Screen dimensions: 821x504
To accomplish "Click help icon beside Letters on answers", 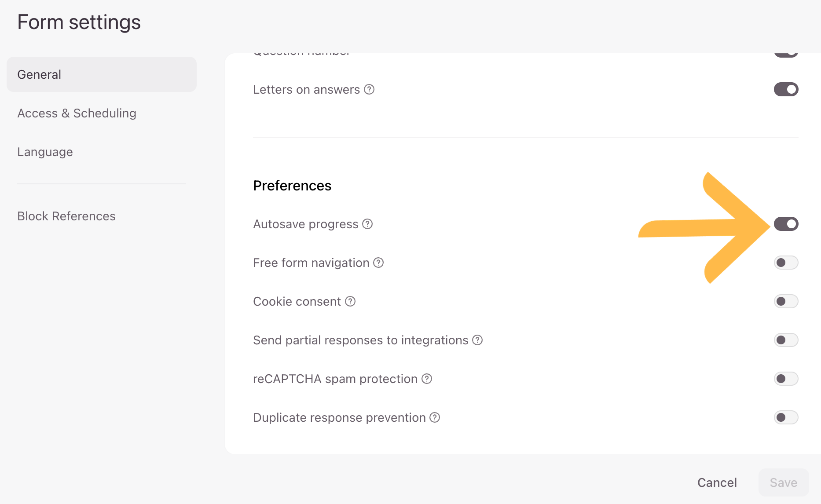I will pyautogui.click(x=369, y=89).
